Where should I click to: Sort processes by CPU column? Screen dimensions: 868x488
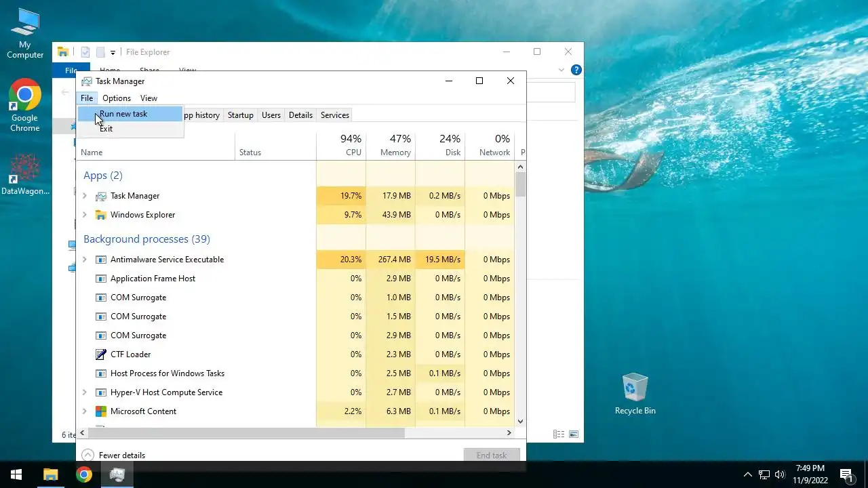(341, 145)
